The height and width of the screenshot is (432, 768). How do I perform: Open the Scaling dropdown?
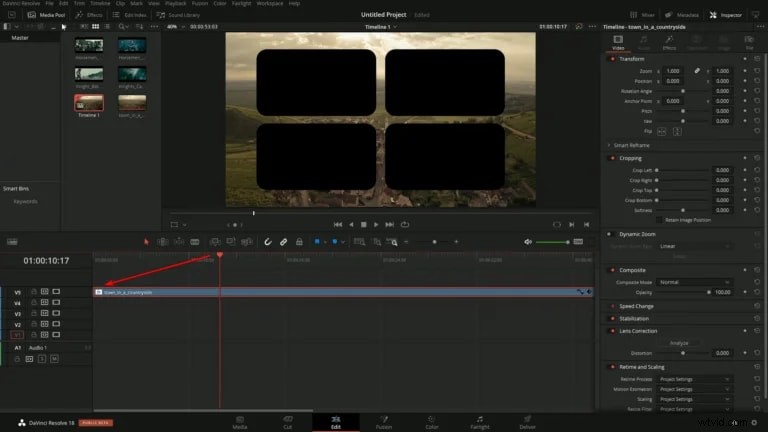click(x=694, y=399)
